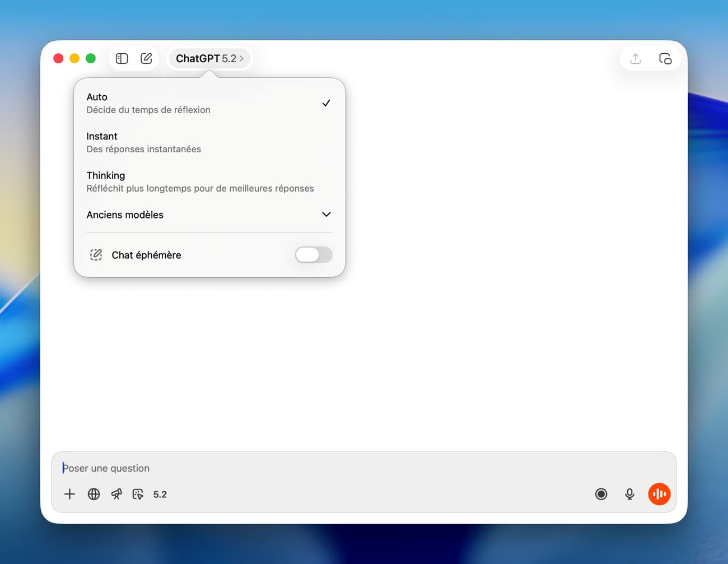
Task: Click the plus attachment icon
Action: point(69,494)
